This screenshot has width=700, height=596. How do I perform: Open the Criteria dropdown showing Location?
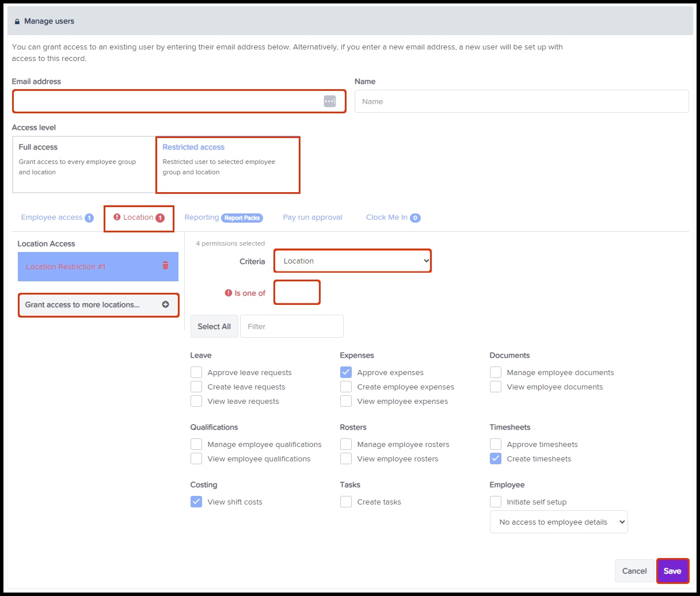[x=352, y=261]
